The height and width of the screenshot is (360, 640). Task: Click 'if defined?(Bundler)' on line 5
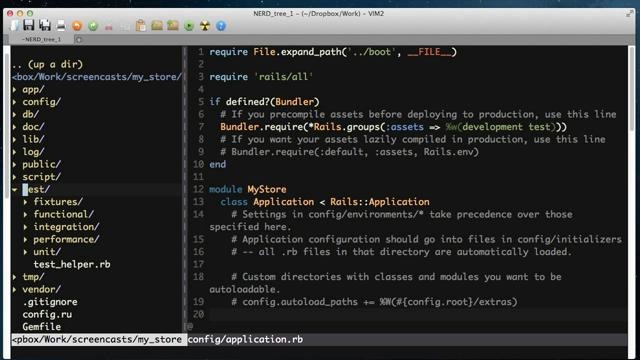point(264,102)
